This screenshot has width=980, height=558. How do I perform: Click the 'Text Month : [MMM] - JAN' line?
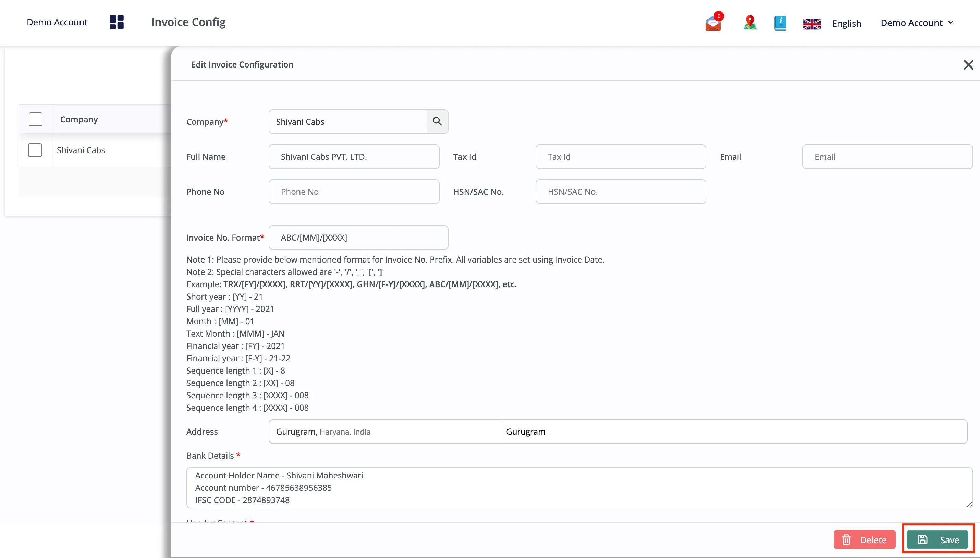pyautogui.click(x=235, y=333)
